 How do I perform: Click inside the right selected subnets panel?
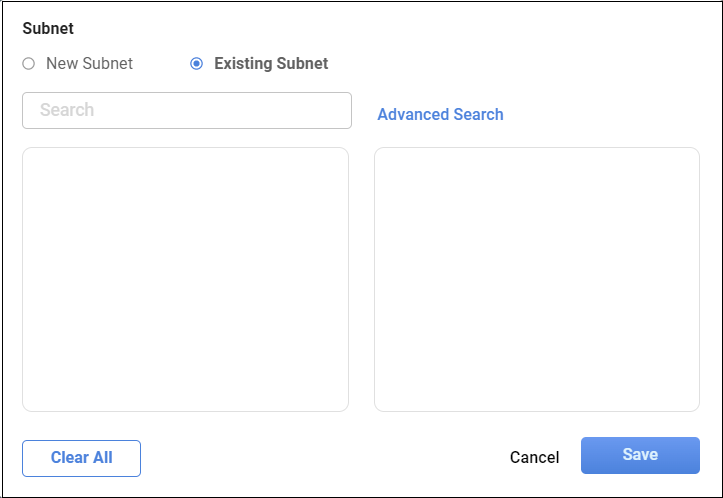536,279
